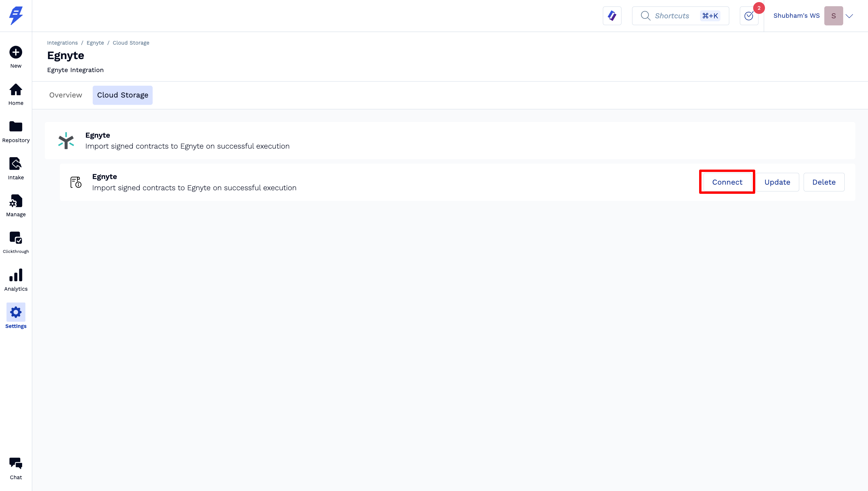Open Clickthrough from sidebar
Viewport: 868px width, 491px height.
point(16,238)
